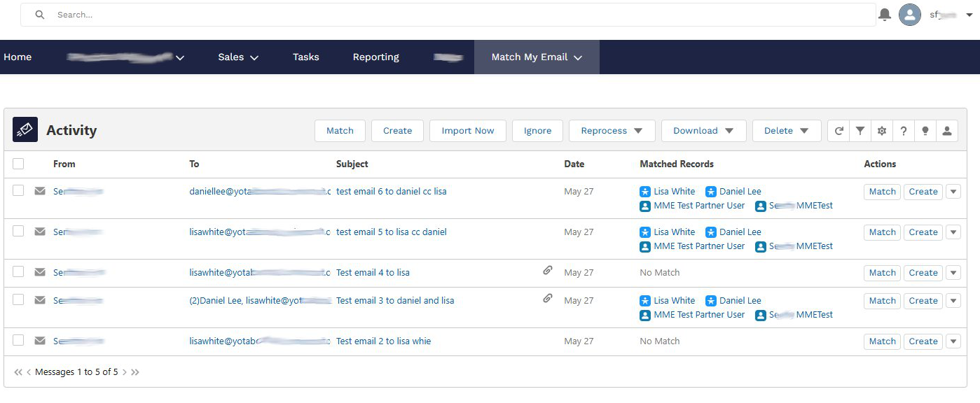
Task: Click Match button in 'Test email 4' row
Action: click(882, 273)
